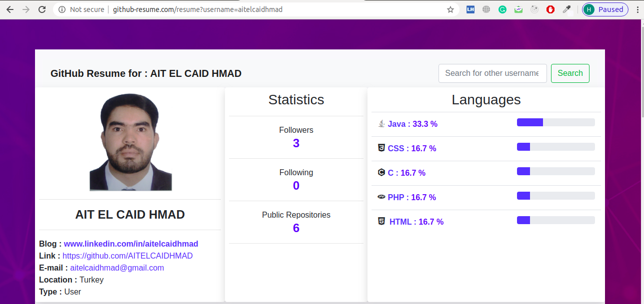This screenshot has height=304, width=644.
Task: Click the LH extension icon
Action: [470, 9]
